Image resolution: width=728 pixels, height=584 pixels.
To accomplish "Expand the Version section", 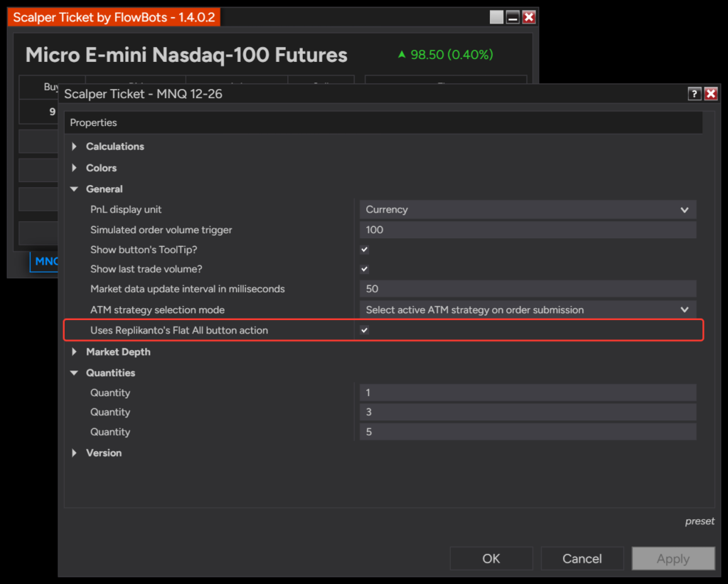I will [x=74, y=453].
